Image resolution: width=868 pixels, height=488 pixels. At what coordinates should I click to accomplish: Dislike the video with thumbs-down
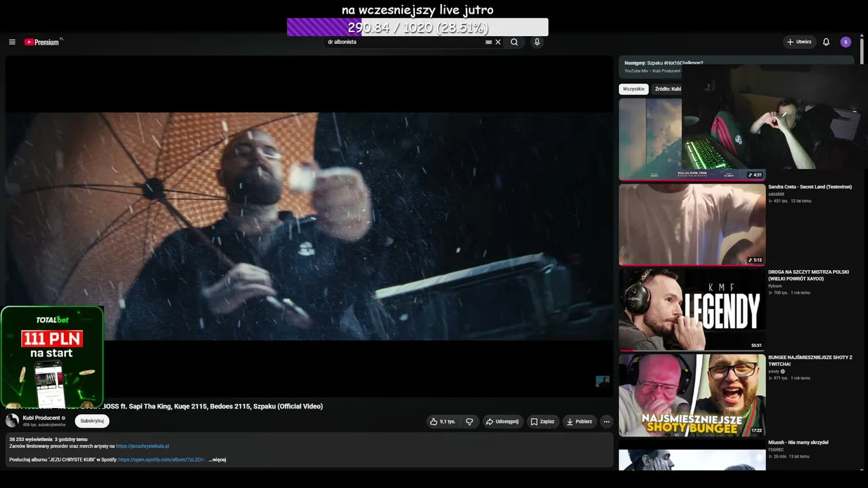point(469,422)
